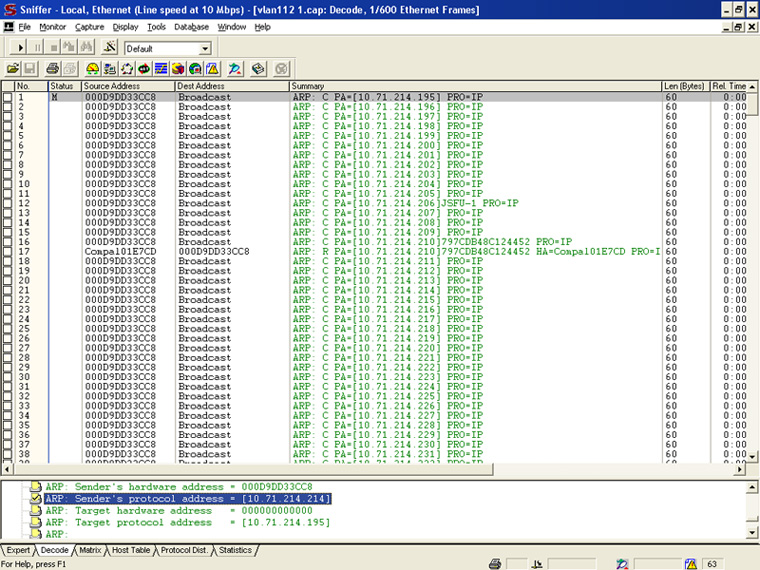Open the Alarm Log warning icon
This screenshot has width=760, height=570.
pyautogui.click(x=212, y=68)
